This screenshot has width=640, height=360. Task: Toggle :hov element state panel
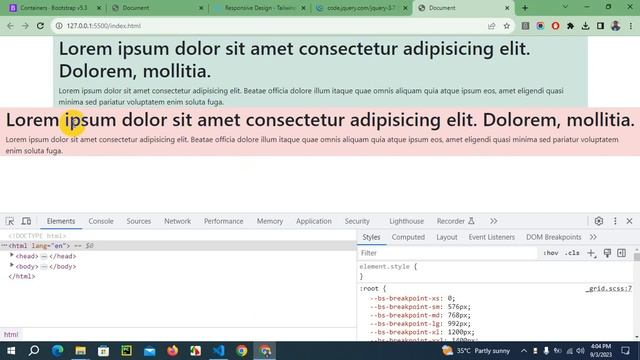click(551, 253)
